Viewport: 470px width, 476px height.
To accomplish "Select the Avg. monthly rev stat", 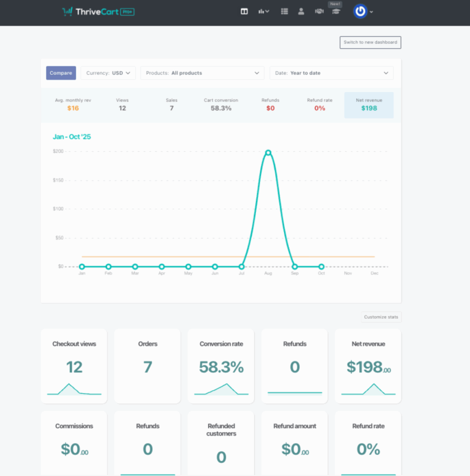I will (x=72, y=105).
